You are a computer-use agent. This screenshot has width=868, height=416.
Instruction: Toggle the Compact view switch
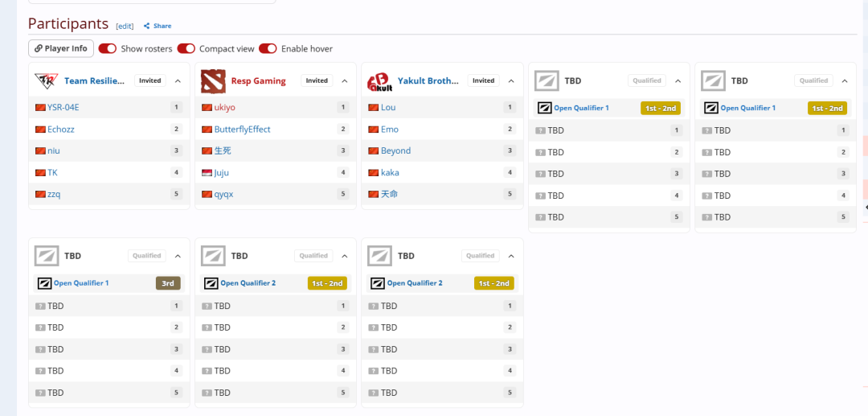pyautogui.click(x=186, y=49)
